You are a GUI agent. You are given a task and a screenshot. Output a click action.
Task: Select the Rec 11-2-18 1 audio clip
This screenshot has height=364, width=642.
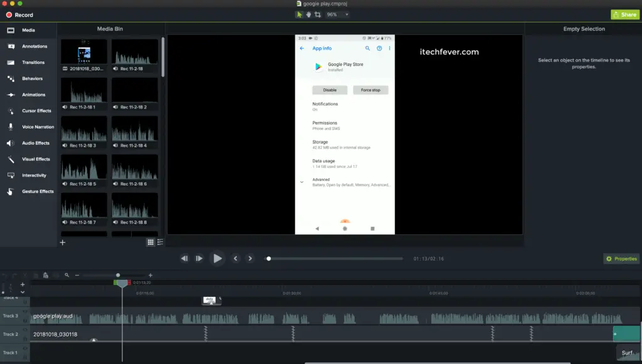(84, 94)
